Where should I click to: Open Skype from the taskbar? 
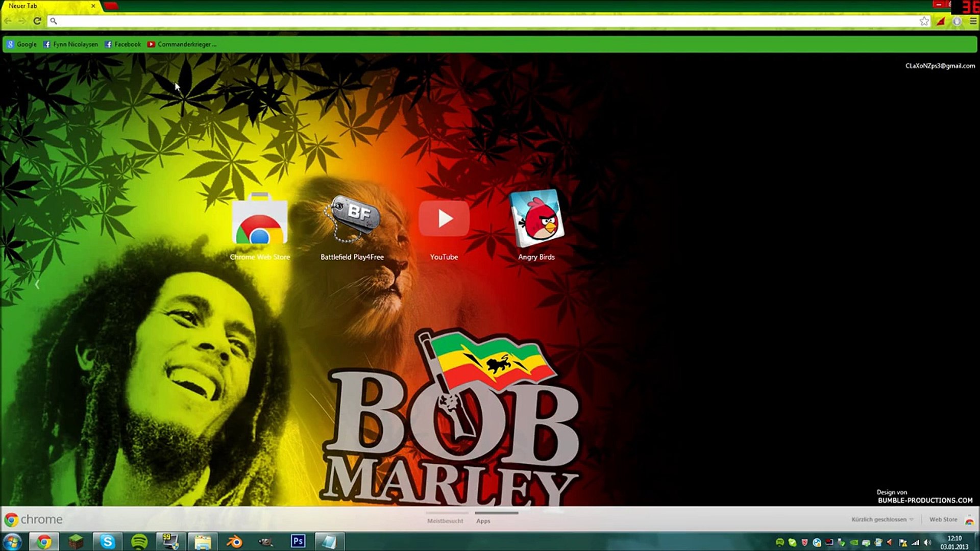click(107, 541)
